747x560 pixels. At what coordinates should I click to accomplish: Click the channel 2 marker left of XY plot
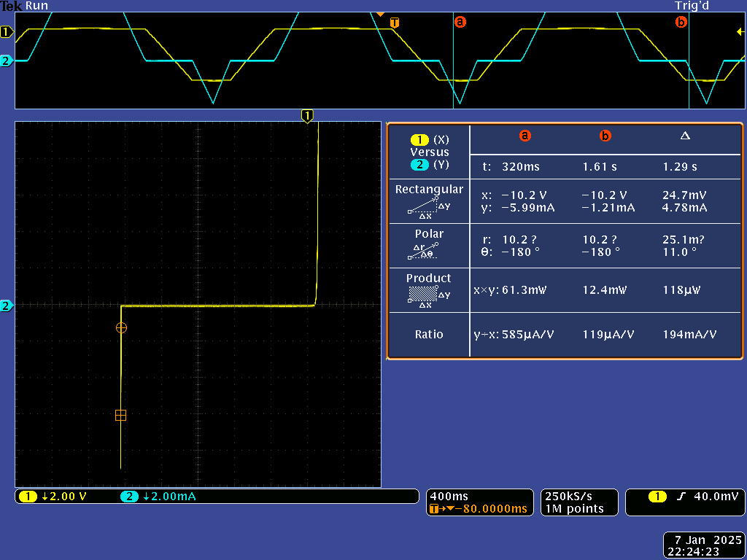(x=7, y=306)
